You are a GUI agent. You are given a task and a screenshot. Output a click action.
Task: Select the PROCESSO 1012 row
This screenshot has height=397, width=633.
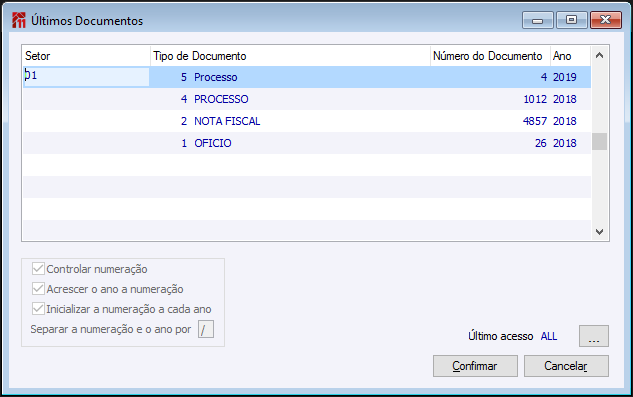coord(307,99)
